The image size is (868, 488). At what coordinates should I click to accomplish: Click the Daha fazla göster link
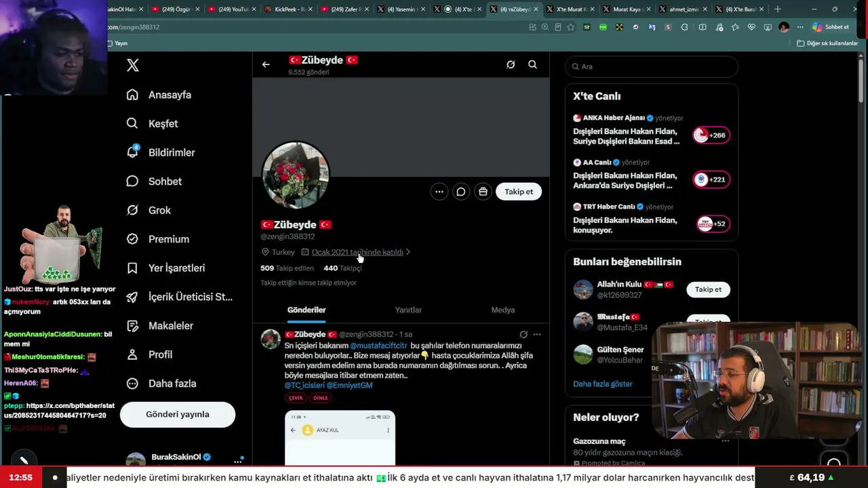603,384
